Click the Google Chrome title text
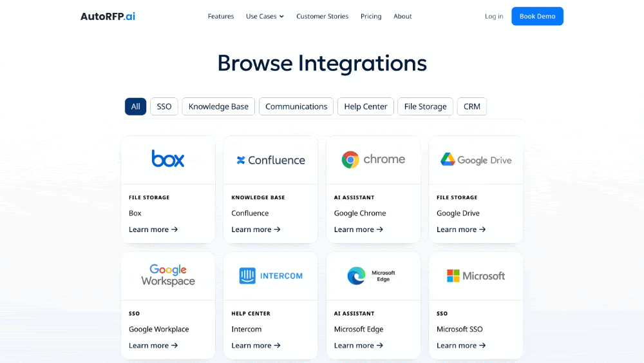Viewport: 644px width, 363px height. pos(360,213)
